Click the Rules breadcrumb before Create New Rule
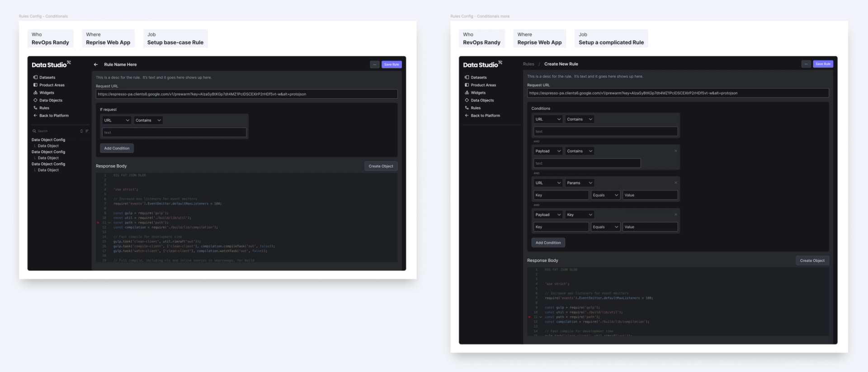This screenshot has width=868, height=372. tap(528, 64)
